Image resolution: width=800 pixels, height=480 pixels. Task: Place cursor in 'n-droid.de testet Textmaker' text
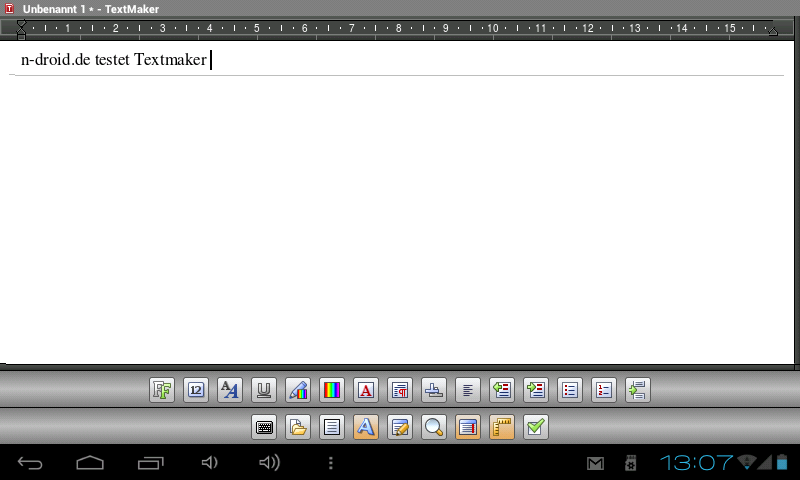pyautogui.click(x=114, y=60)
